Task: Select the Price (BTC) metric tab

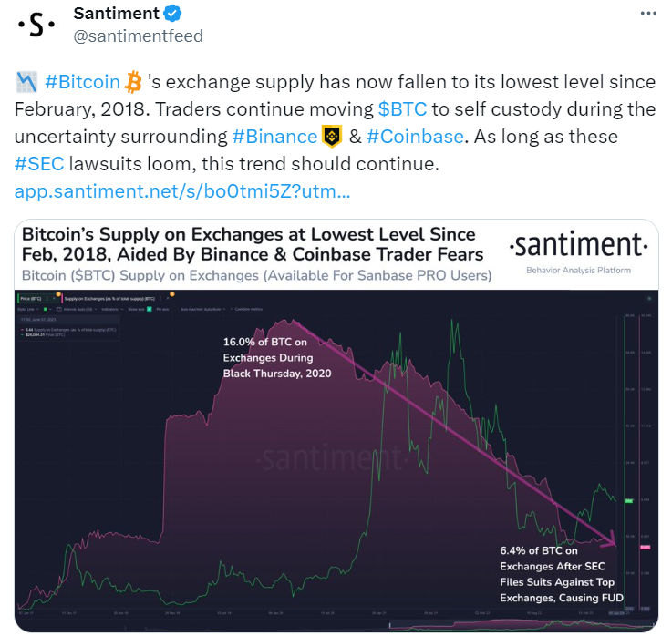Action: point(31,299)
